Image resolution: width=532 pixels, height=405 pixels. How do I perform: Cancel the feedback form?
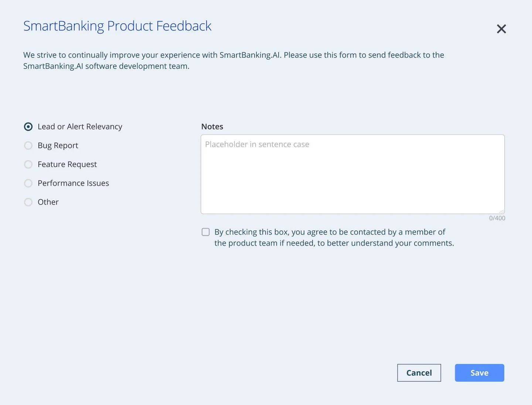[x=419, y=373]
